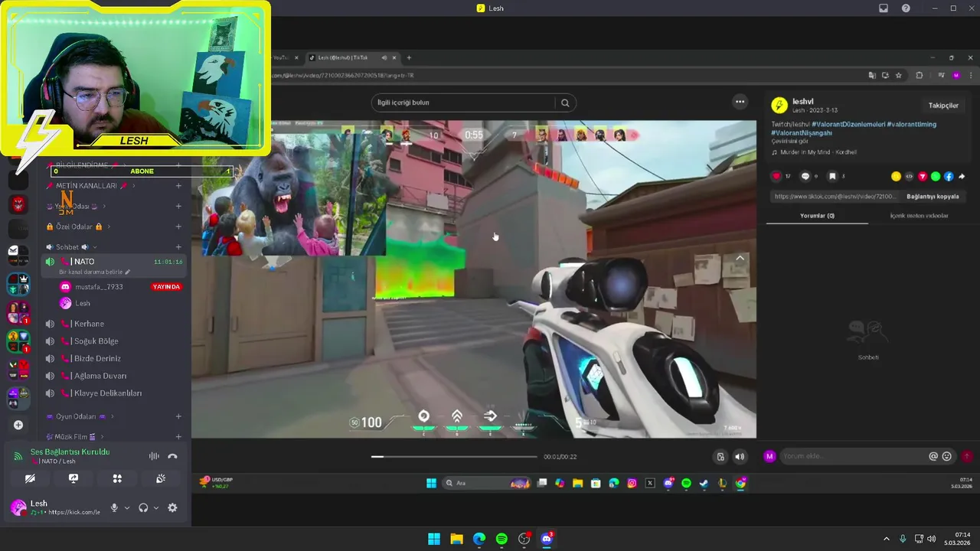Open the activities button in voice panel

[117, 478]
